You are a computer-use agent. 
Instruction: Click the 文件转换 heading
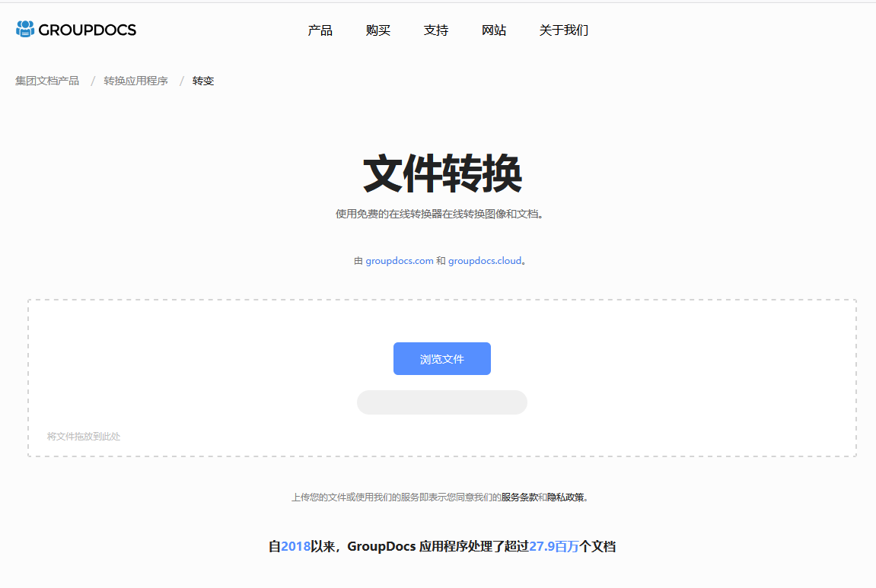point(442,173)
